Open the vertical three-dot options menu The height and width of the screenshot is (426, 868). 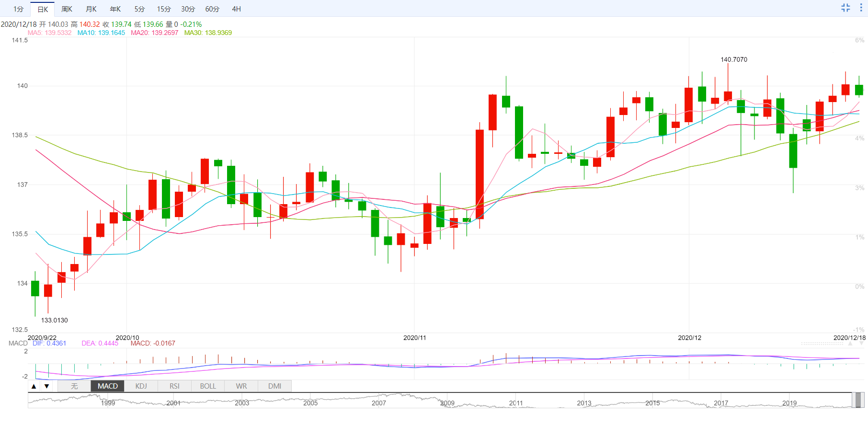point(861,8)
